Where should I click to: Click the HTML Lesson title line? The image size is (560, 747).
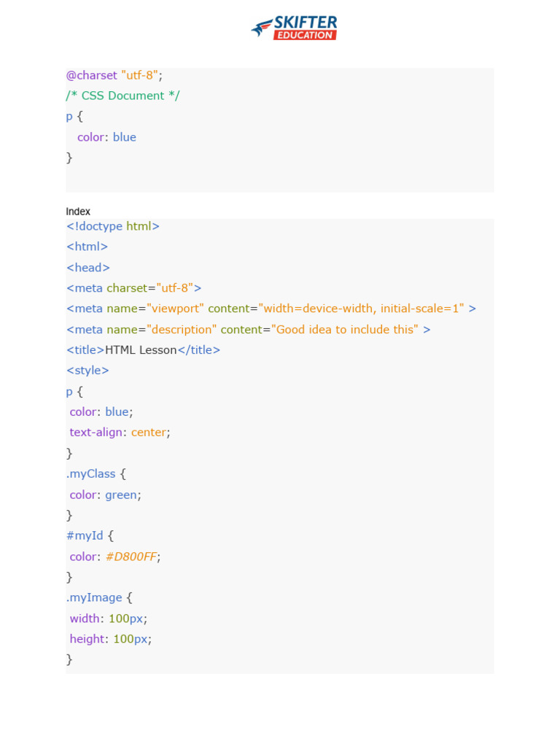point(144,350)
